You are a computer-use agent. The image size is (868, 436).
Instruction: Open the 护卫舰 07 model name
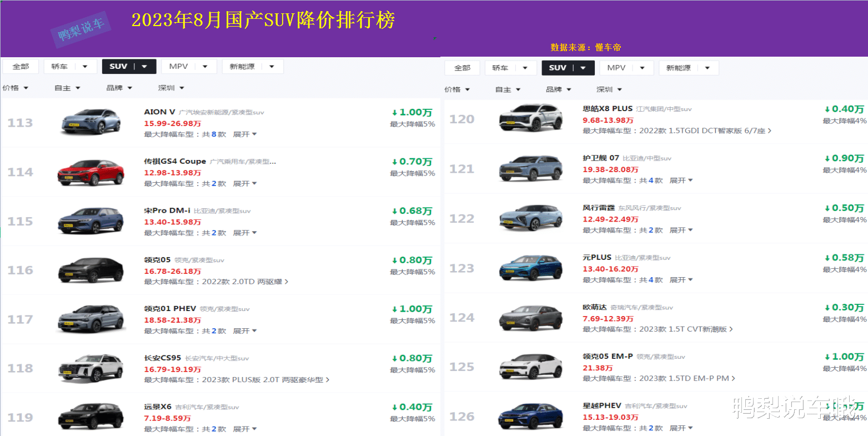click(601, 158)
